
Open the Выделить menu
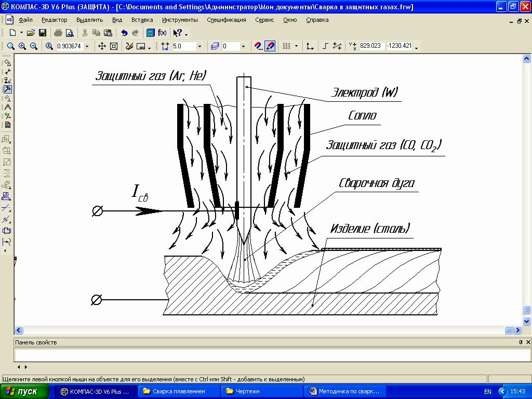89,20
